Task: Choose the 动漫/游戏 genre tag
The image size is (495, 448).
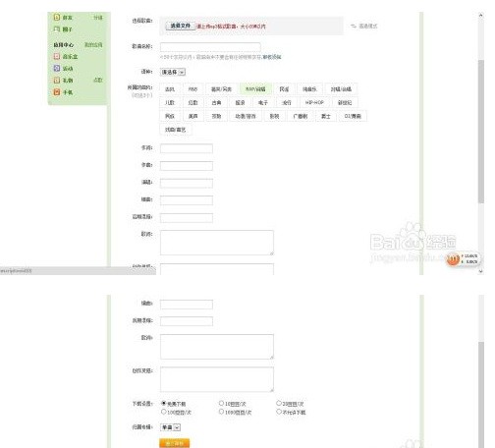Action: (x=246, y=116)
